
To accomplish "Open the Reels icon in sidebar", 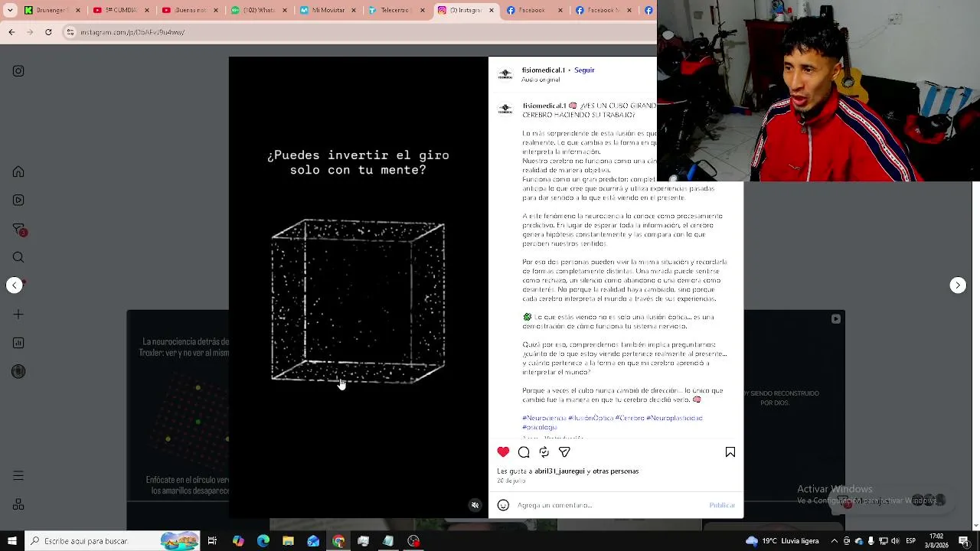I will 18,201.
